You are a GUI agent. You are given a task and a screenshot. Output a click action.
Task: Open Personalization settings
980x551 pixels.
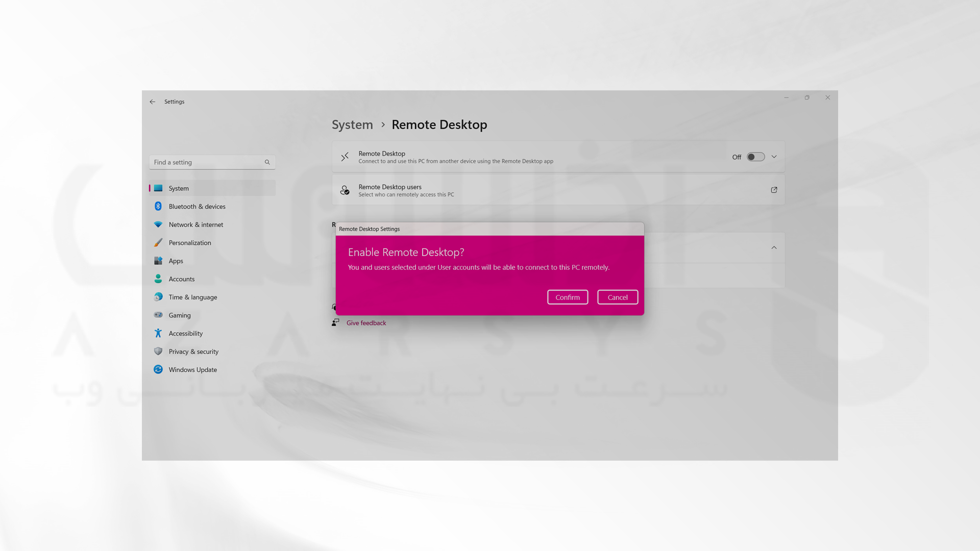tap(190, 242)
